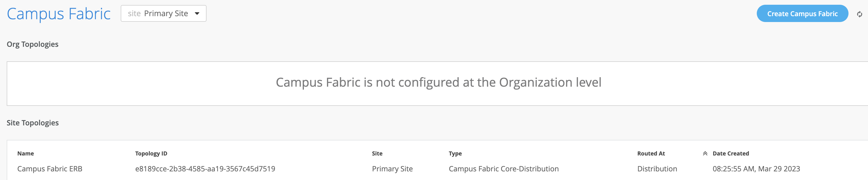Screen dimensions: 868x180
Task: Click the dropdown arrow in the site selector
Action: [x=197, y=13]
